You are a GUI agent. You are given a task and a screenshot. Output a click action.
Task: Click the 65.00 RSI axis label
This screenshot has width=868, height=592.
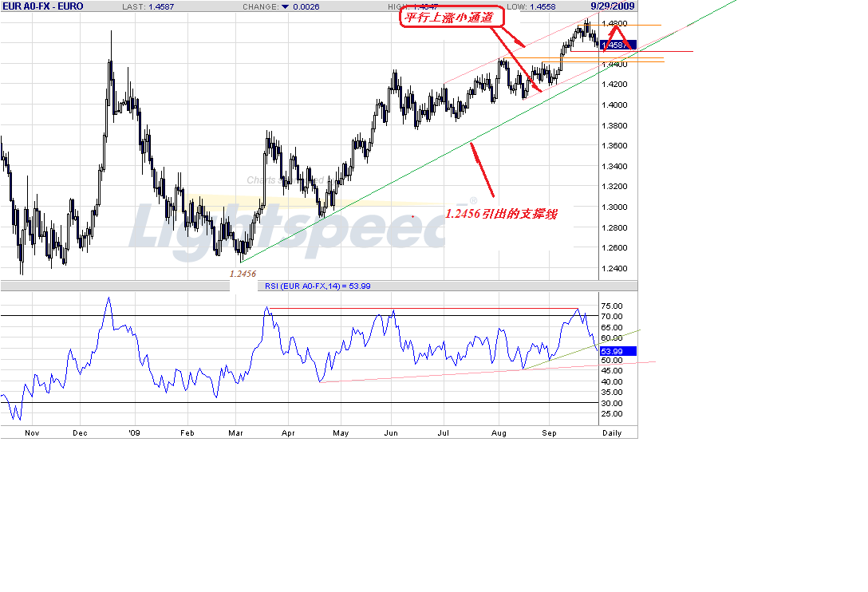pyautogui.click(x=612, y=327)
